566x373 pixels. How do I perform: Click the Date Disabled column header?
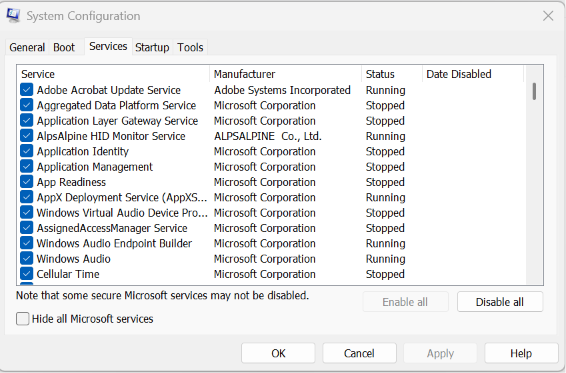[x=473, y=74]
